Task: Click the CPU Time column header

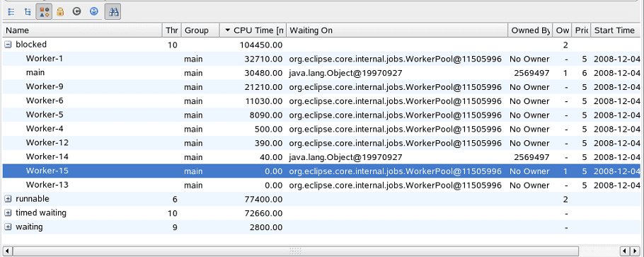Action: [253, 30]
